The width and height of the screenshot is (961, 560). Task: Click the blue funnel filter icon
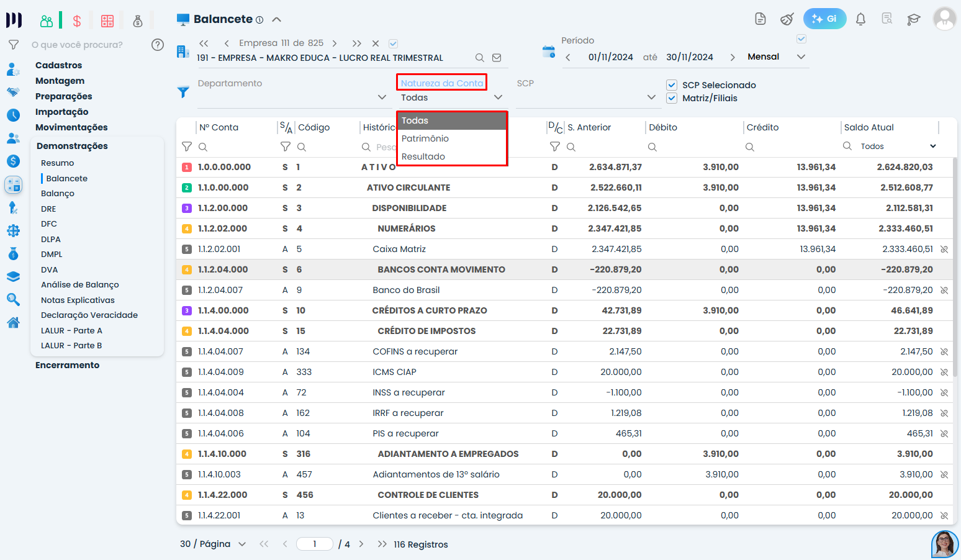183,93
